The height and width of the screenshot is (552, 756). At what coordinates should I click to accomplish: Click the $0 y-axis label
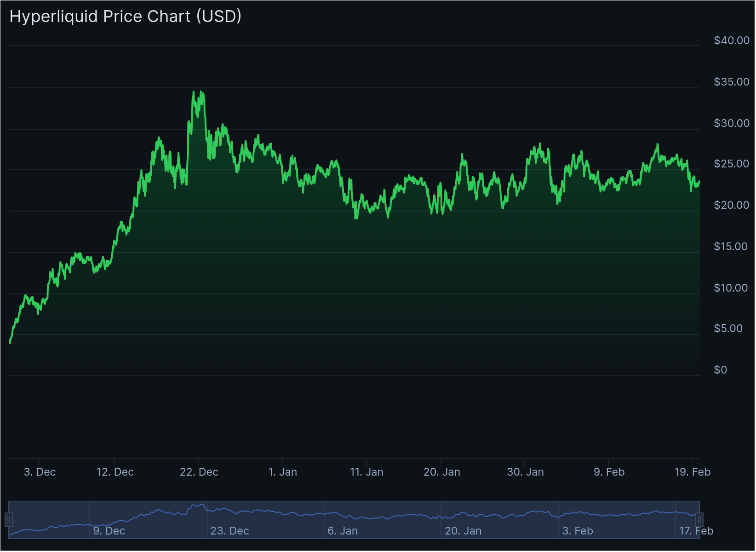pos(720,370)
